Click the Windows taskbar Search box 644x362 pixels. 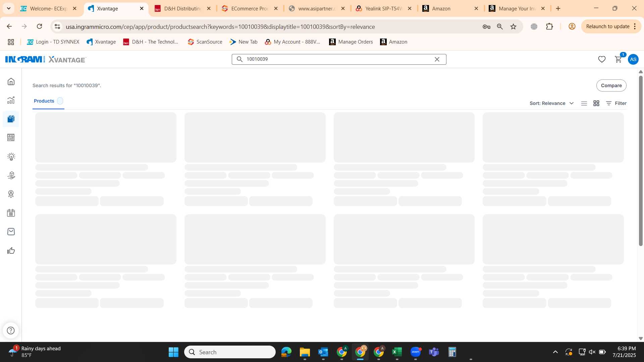[x=230, y=352]
